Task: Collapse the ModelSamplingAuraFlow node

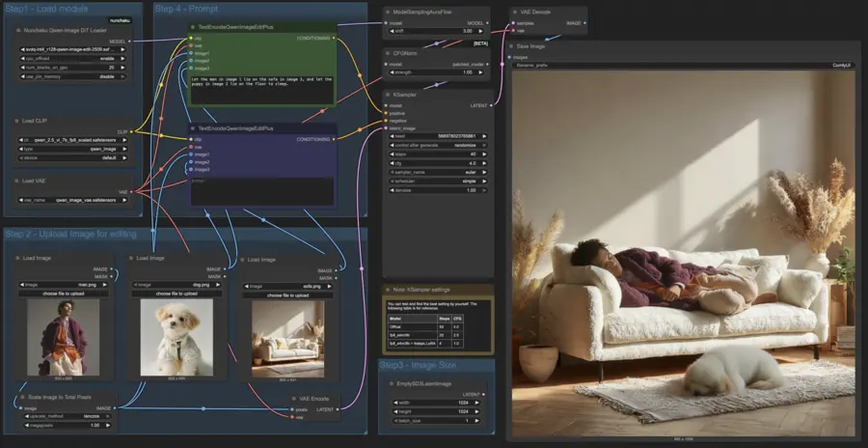Action: click(388, 12)
